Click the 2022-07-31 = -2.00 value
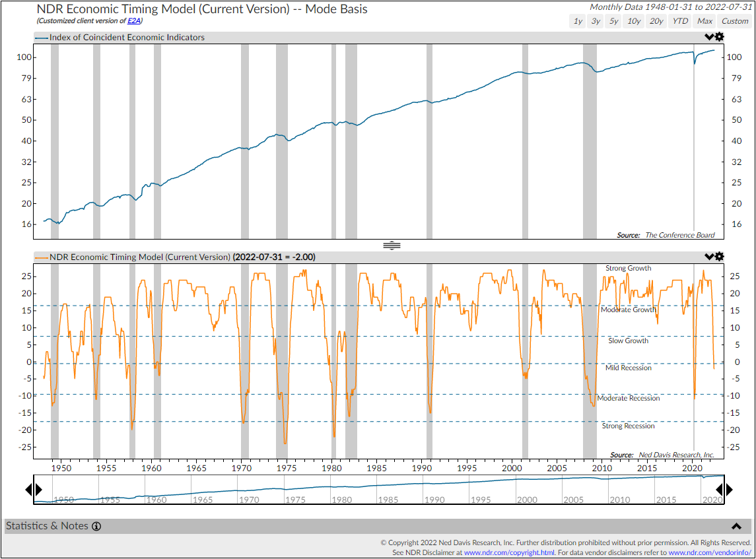 click(275, 257)
